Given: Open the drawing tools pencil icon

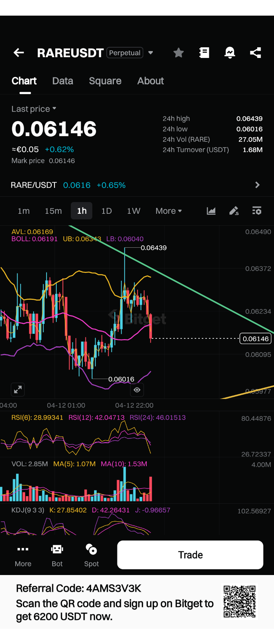Looking at the screenshot, I should pos(234,211).
